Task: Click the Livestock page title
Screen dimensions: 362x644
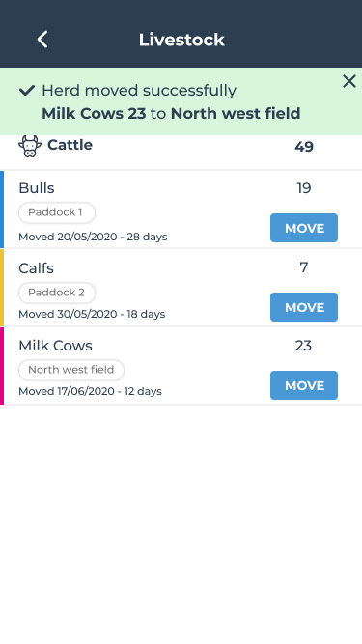Action: [181, 40]
